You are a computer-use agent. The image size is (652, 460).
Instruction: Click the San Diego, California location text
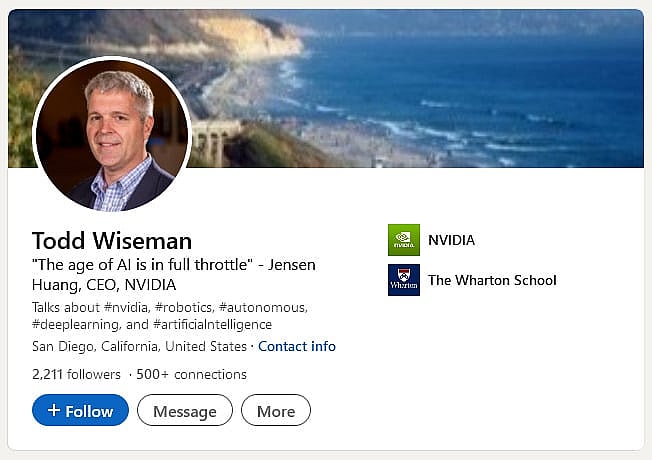(x=139, y=346)
